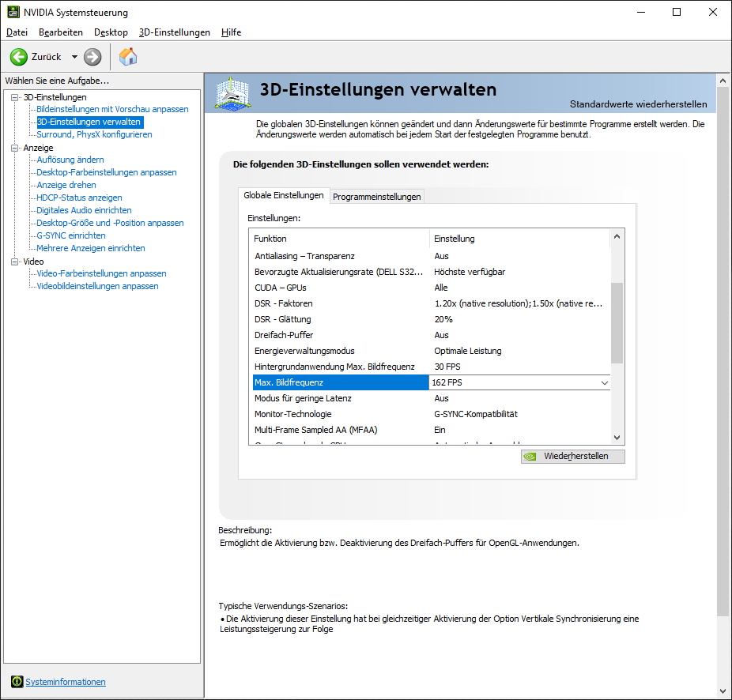Open Desktop-Farbeinstellungen anpassen
Image resolution: width=732 pixels, height=700 pixels.
tap(107, 172)
